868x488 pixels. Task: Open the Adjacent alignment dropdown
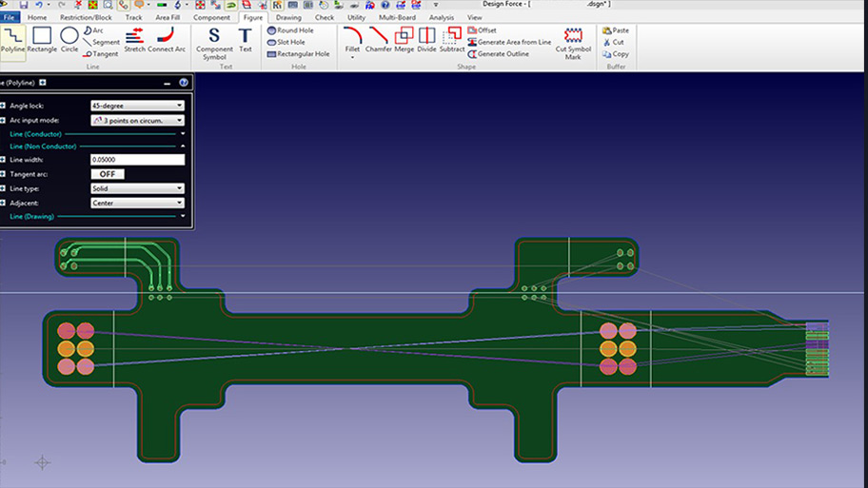(137, 203)
